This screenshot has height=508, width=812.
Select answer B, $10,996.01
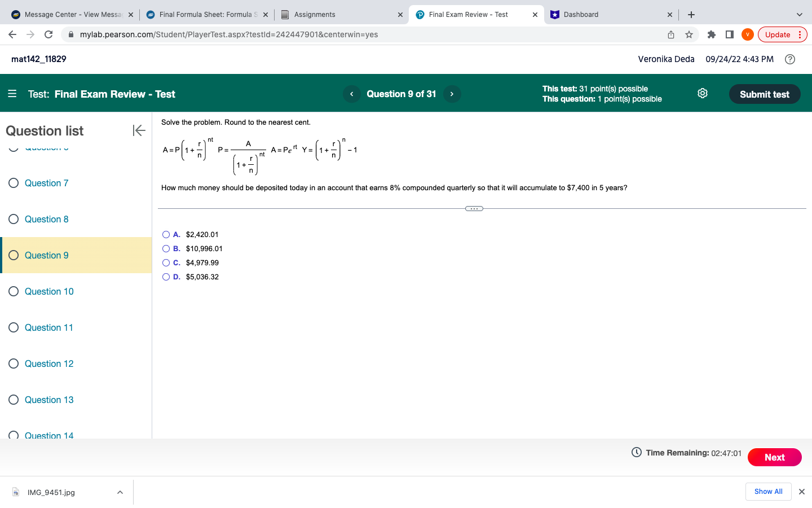pos(166,249)
